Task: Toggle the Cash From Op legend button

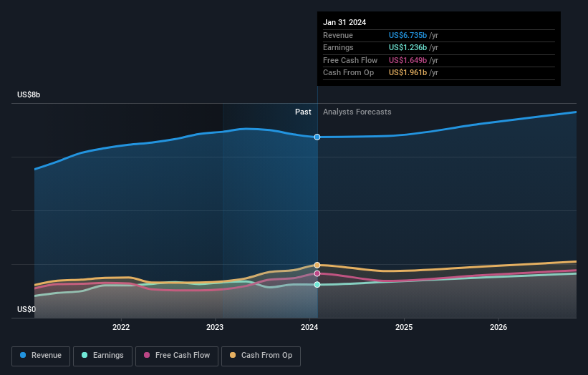Action: click(x=261, y=356)
